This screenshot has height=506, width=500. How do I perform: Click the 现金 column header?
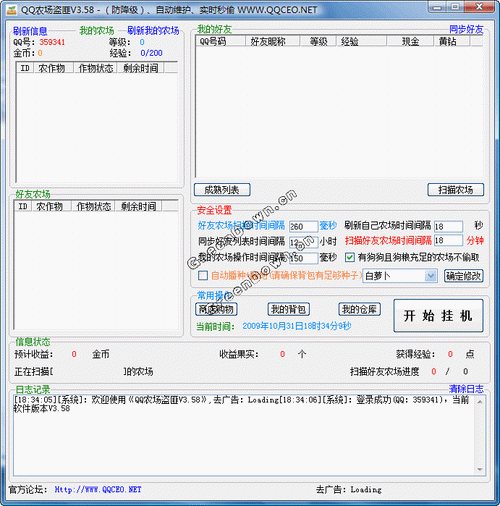(410, 41)
